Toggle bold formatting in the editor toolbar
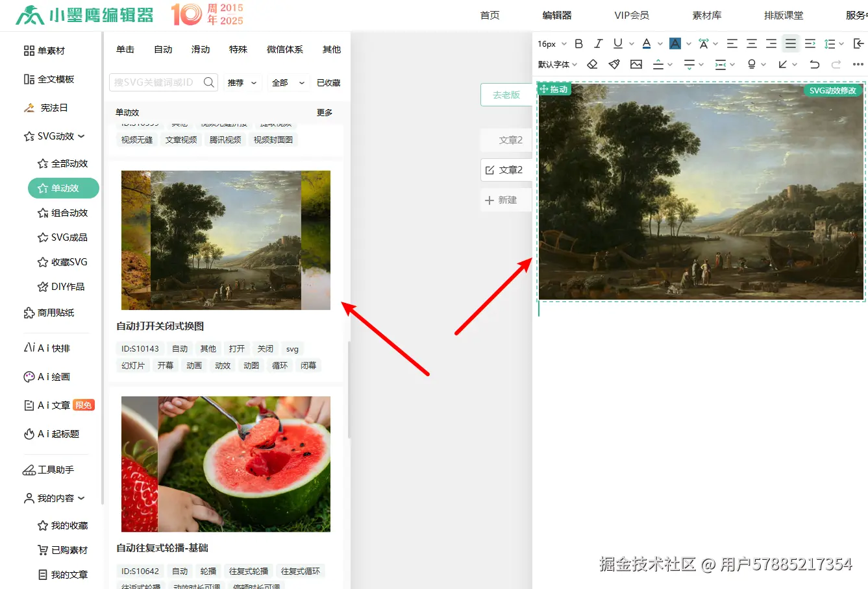The width and height of the screenshot is (868, 589). 579,43
